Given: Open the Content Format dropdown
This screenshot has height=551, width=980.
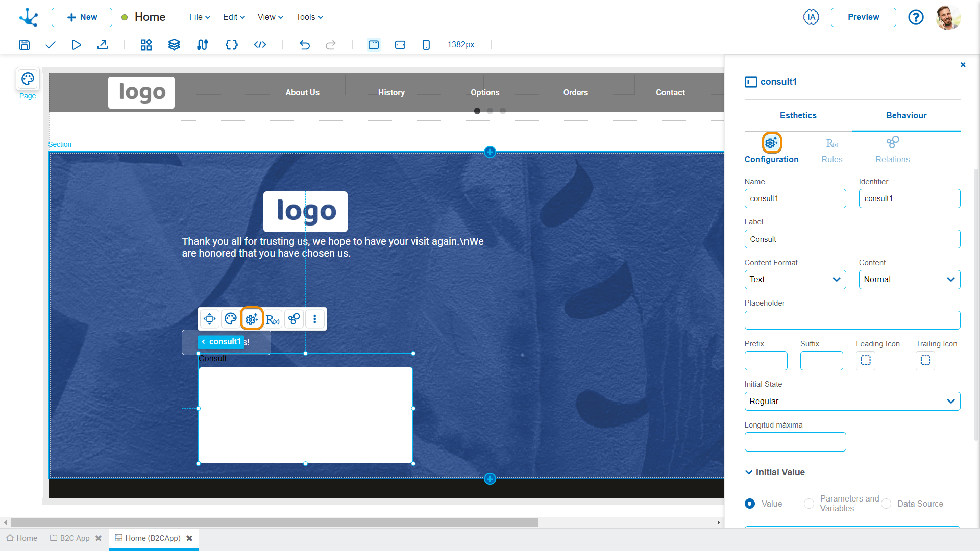Looking at the screenshot, I should point(795,280).
